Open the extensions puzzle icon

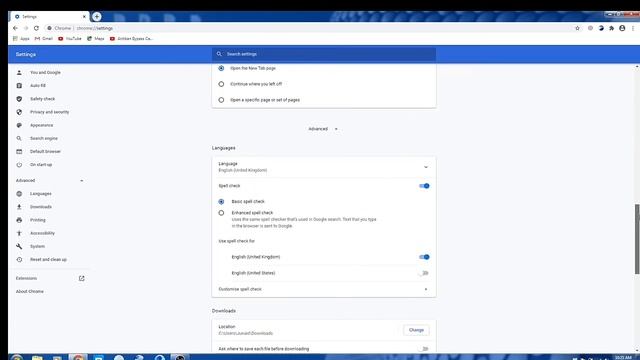coord(611,28)
